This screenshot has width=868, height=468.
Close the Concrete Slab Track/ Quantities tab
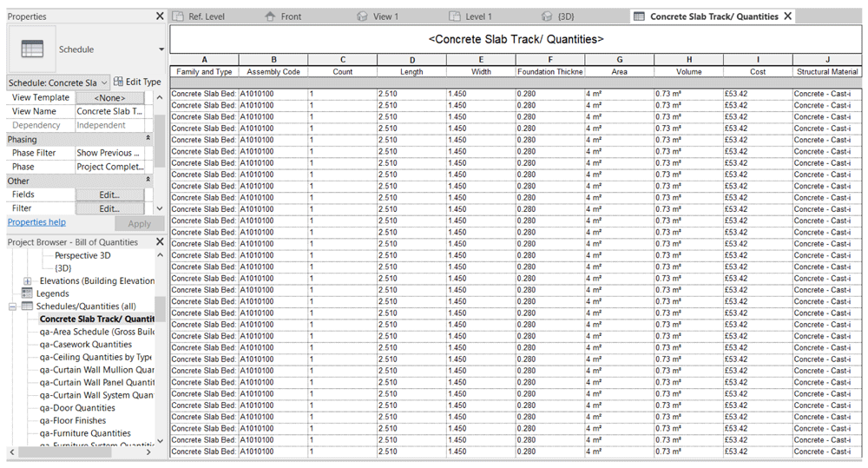pos(788,16)
